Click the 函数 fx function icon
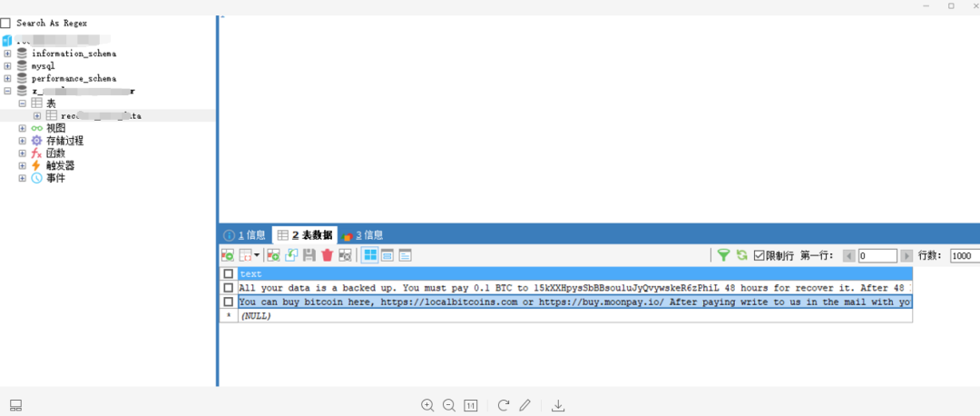The height and width of the screenshot is (416, 980). click(x=37, y=154)
